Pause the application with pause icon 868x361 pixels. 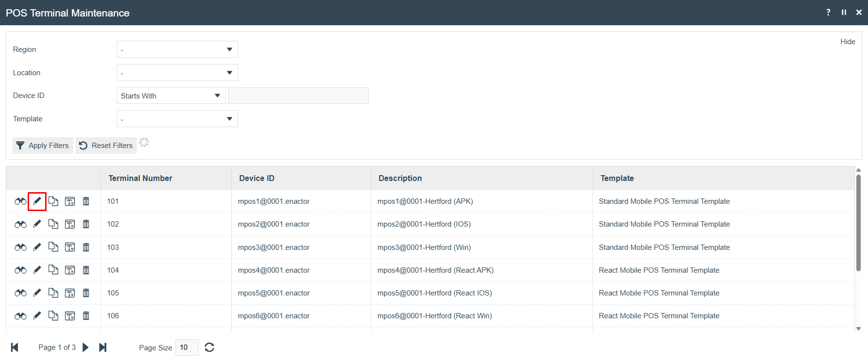click(844, 12)
